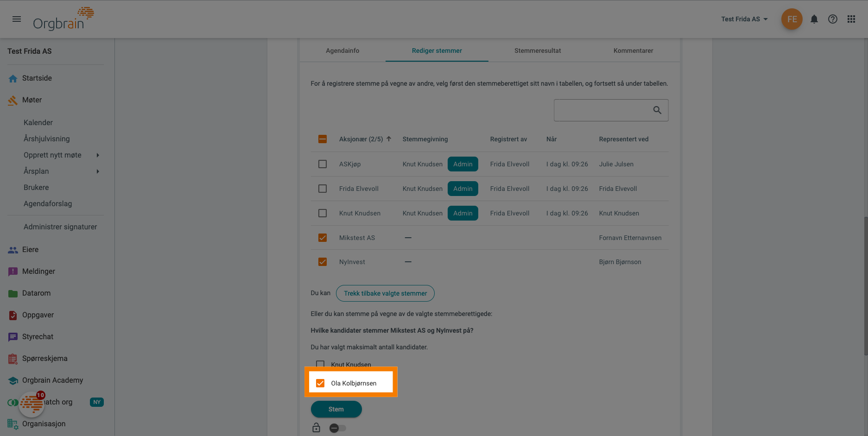Click the Orgbrain logo
The width and height of the screenshot is (868, 436).
[63, 19]
